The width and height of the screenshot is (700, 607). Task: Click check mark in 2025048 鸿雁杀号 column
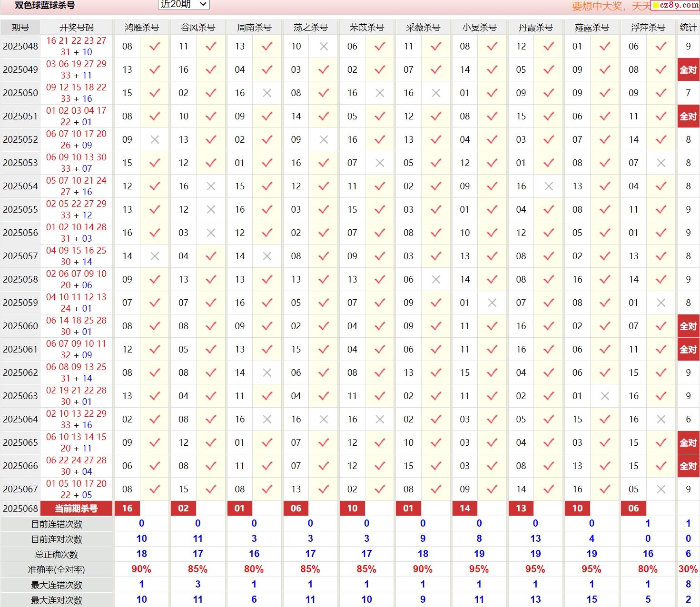(155, 46)
